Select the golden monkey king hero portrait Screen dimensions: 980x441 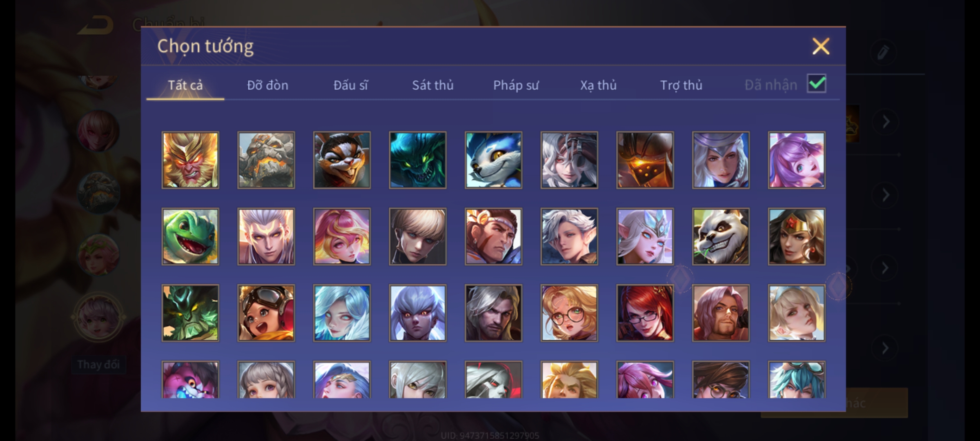tap(190, 160)
